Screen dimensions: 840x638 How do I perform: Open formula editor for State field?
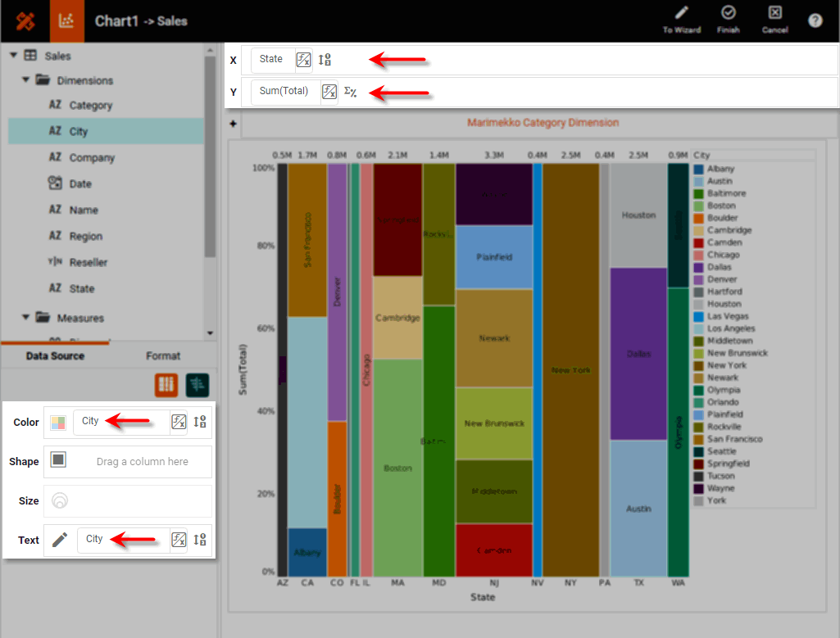tap(303, 59)
